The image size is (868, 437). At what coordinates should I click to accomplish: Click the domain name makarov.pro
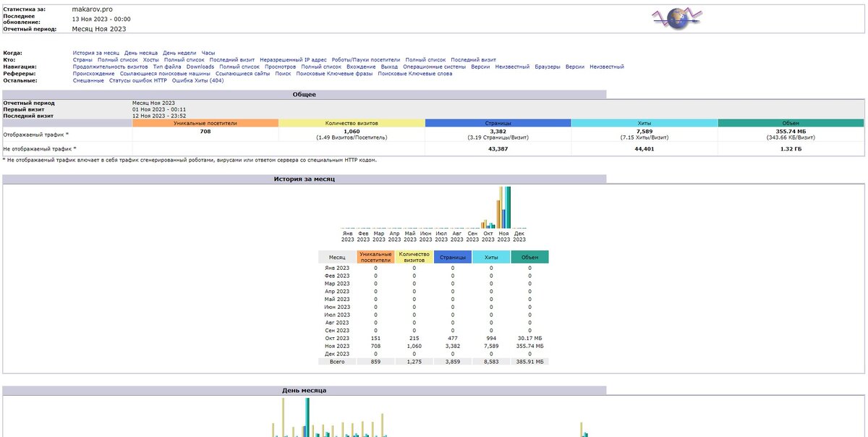click(93, 9)
